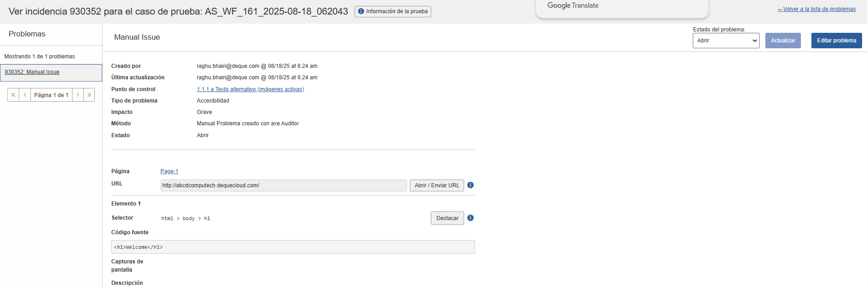This screenshot has width=868, height=288.
Task: Click the Actualizar button
Action: pyautogui.click(x=783, y=41)
